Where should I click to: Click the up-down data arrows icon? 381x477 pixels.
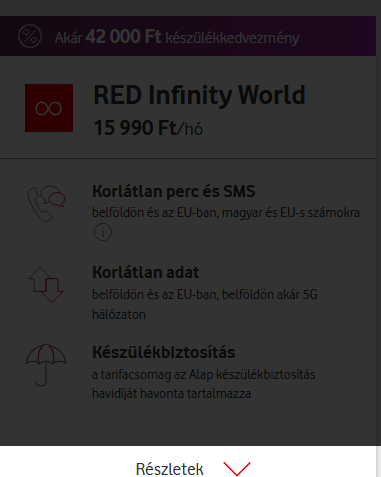coord(46,285)
